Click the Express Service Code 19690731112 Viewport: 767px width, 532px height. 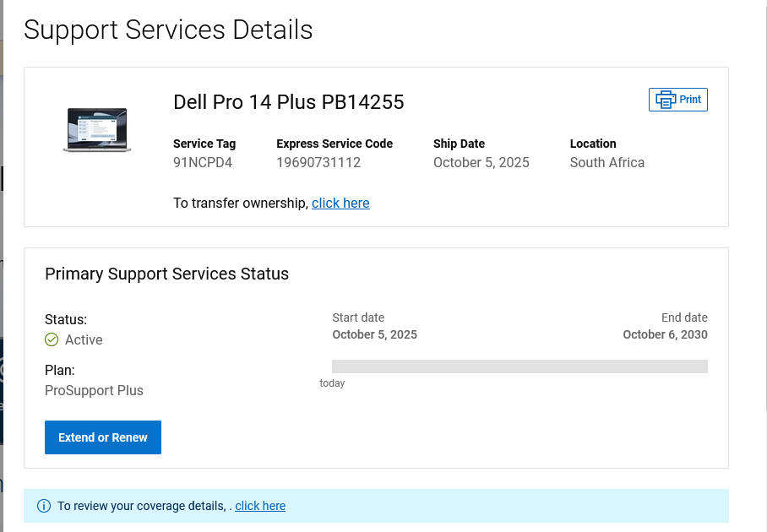tap(318, 162)
